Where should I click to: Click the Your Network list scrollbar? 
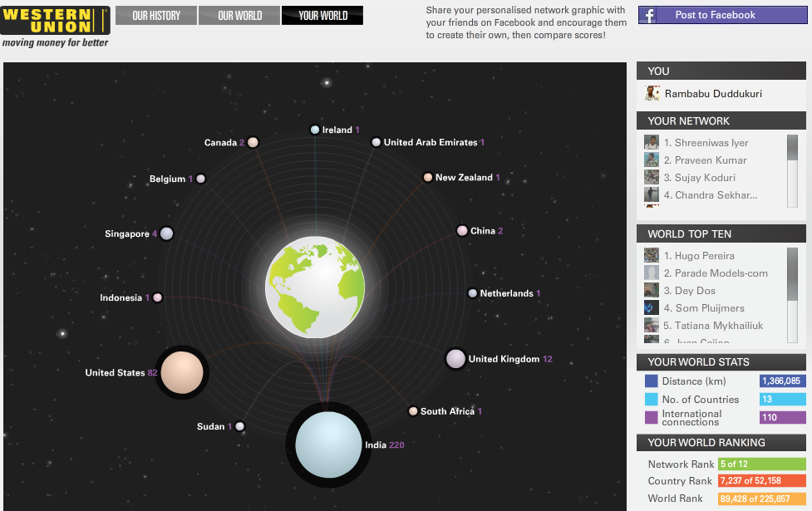coord(792,171)
